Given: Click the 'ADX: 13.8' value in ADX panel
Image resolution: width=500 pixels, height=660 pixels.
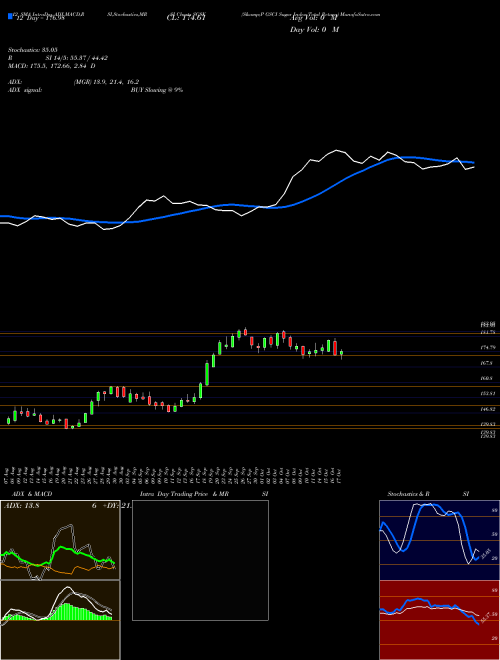Looking at the screenshot, I should pyautogui.click(x=21, y=506).
